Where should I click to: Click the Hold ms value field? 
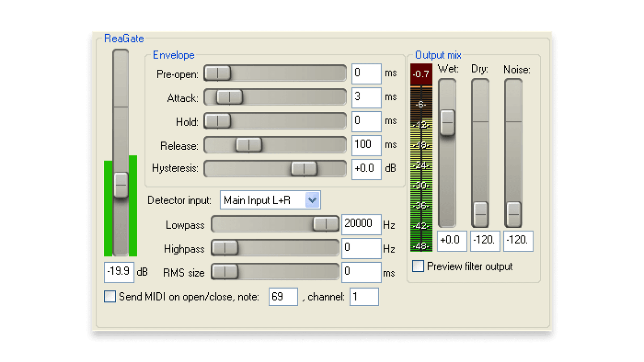(366, 121)
